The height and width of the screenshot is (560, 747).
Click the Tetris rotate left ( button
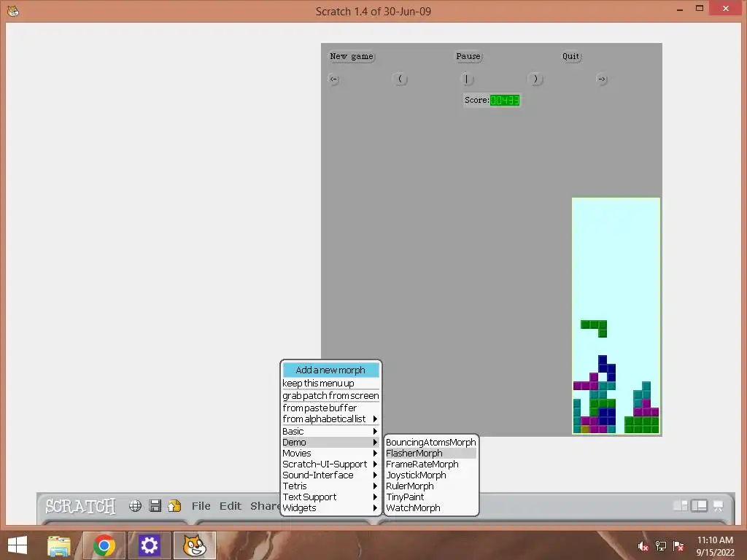pyautogui.click(x=400, y=79)
